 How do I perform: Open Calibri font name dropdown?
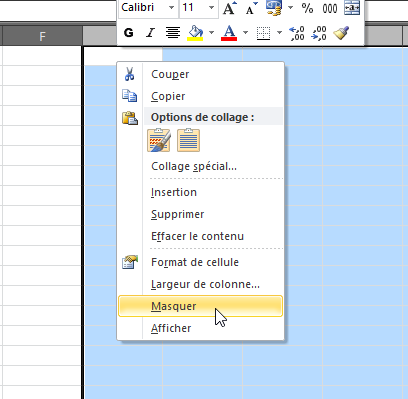tap(171, 7)
